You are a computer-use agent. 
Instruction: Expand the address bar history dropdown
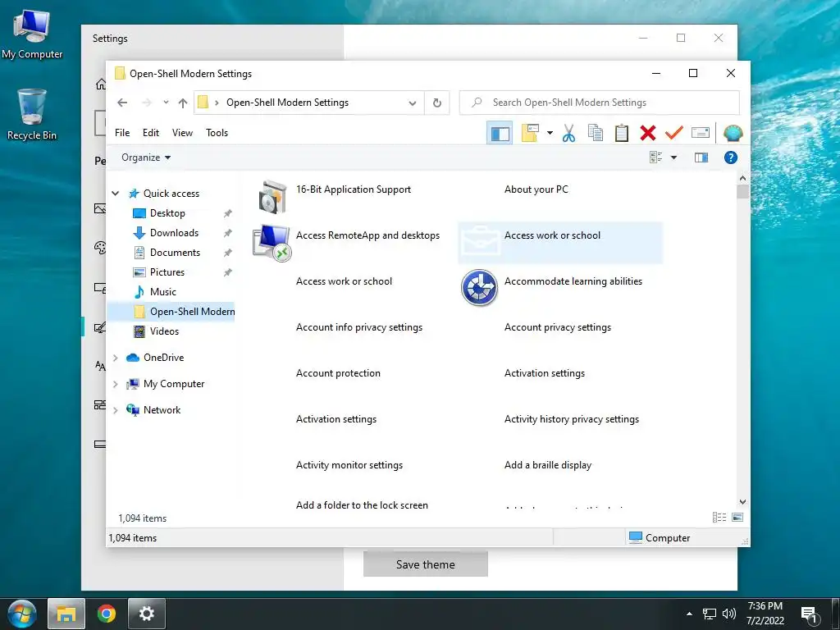413,103
